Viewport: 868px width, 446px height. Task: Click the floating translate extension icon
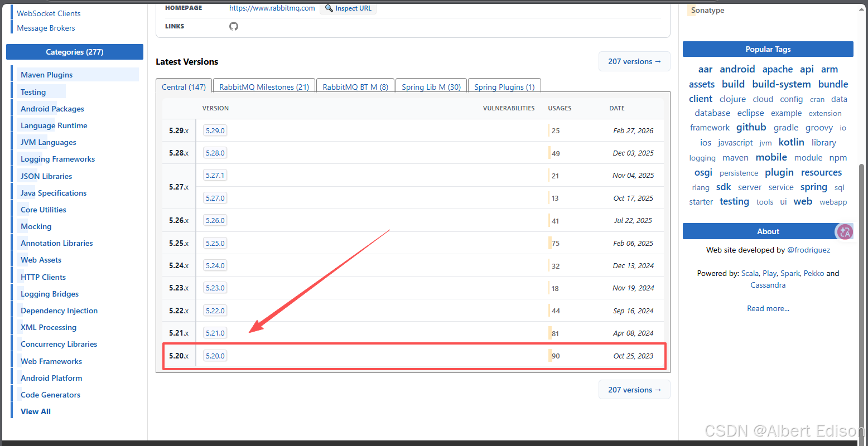845,231
